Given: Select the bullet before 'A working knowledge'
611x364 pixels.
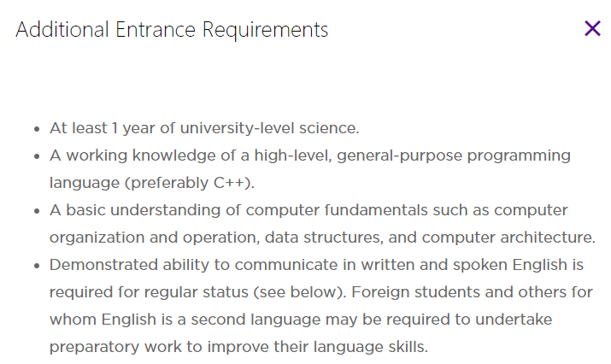Looking at the screenshot, I should point(37,156).
